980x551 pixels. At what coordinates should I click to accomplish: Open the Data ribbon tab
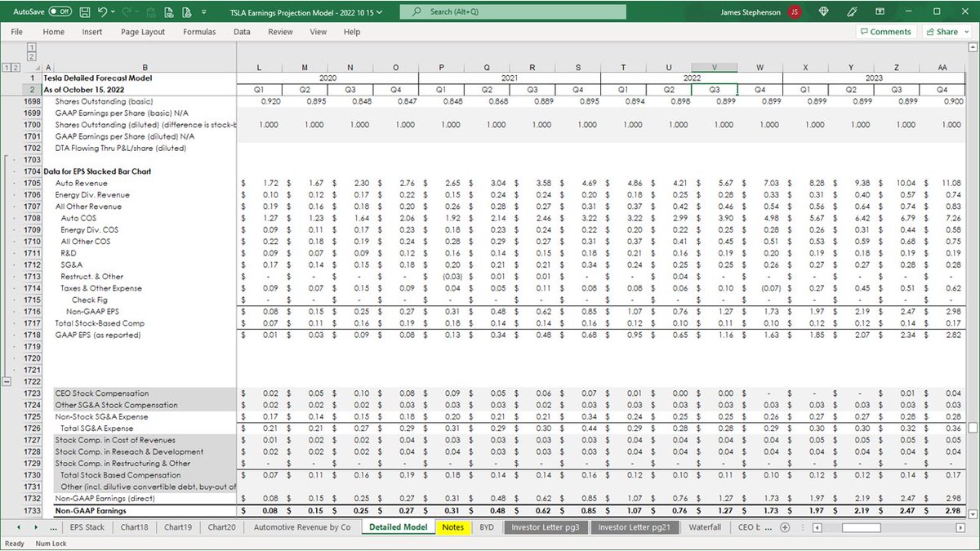[242, 32]
